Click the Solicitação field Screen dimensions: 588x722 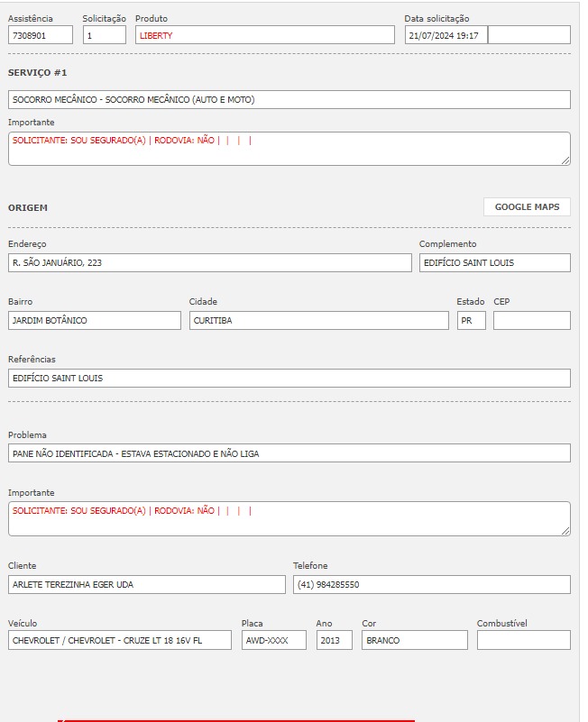tap(104, 35)
